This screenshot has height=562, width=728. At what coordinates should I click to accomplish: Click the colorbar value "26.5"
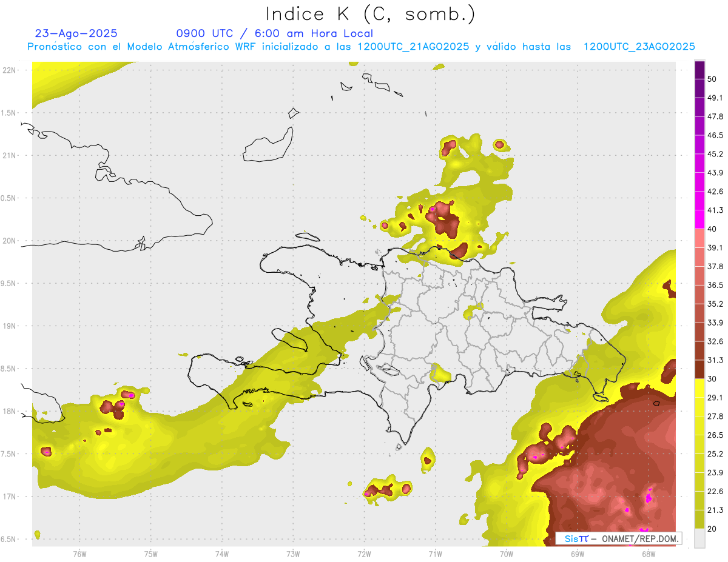point(715,436)
